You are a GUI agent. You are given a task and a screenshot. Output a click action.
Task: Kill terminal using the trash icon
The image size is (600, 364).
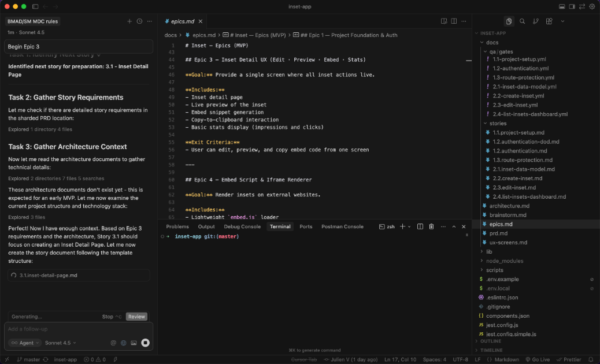pyautogui.click(x=431, y=226)
